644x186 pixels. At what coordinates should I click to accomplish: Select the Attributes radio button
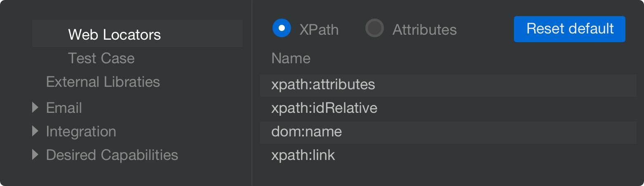click(x=375, y=28)
